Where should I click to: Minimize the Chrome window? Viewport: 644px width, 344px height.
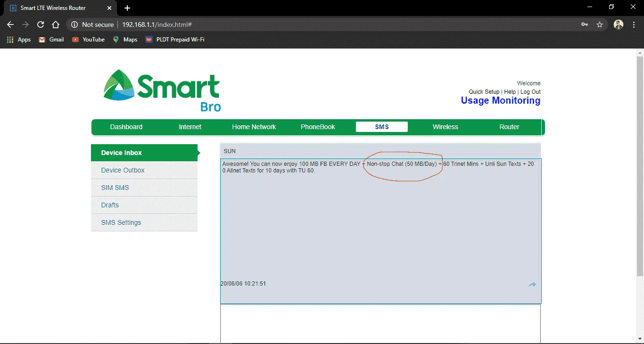pos(590,7)
